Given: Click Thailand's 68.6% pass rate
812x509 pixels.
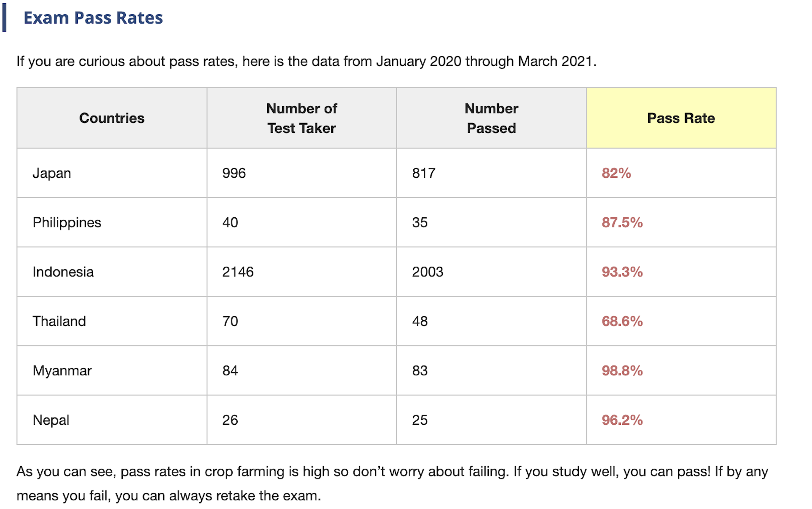Looking at the screenshot, I should (622, 321).
